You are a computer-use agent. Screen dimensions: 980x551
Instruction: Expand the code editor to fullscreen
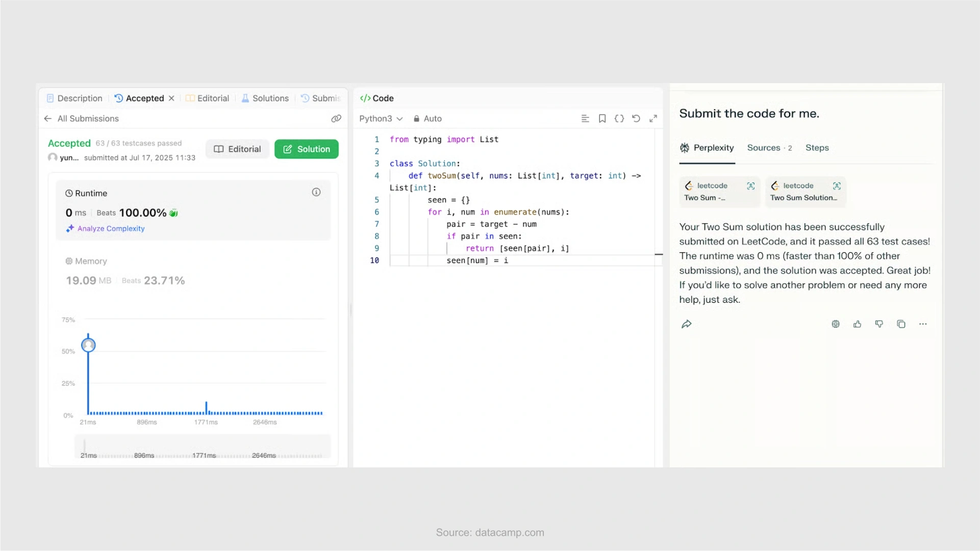pos(653,119)
